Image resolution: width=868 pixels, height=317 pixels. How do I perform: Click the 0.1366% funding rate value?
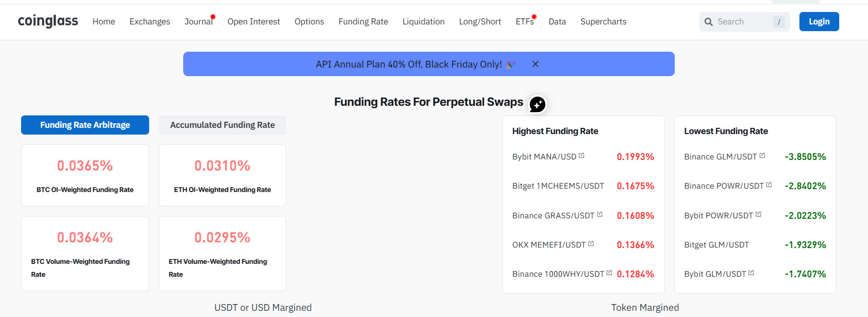(635, 245)
